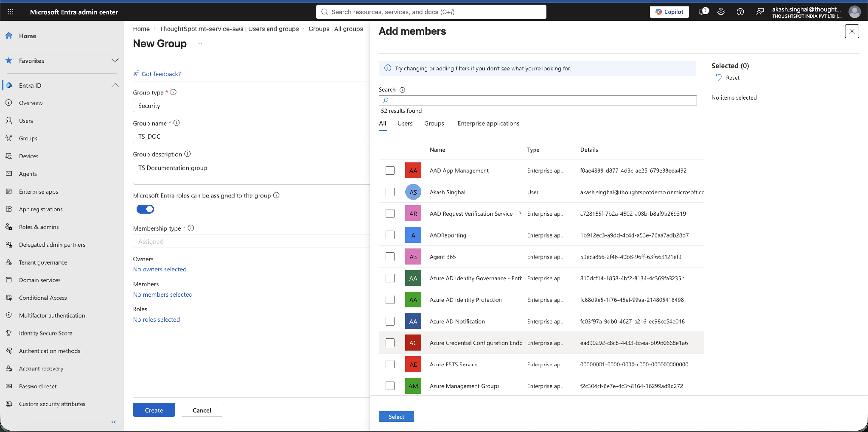Open the Groups | All groups breadcrumb
The height and width of the screenshot is (432, 868).
336,29
